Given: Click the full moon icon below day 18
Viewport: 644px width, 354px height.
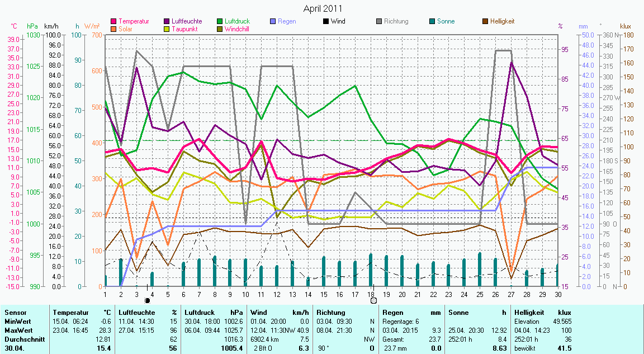Looking at the screenshot, I should 373,300.
